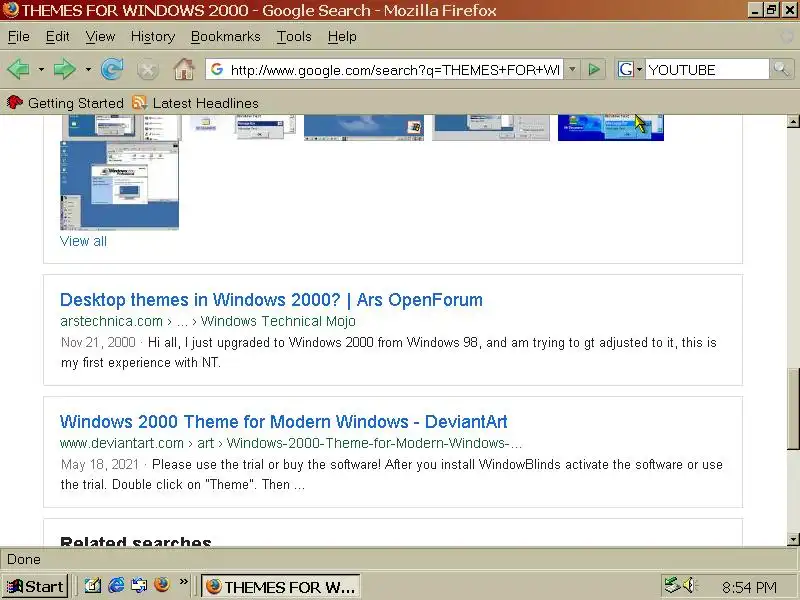Open the Help menu
Screen dimensions: 800x600
pyautogui.click(x=342, y=37)
